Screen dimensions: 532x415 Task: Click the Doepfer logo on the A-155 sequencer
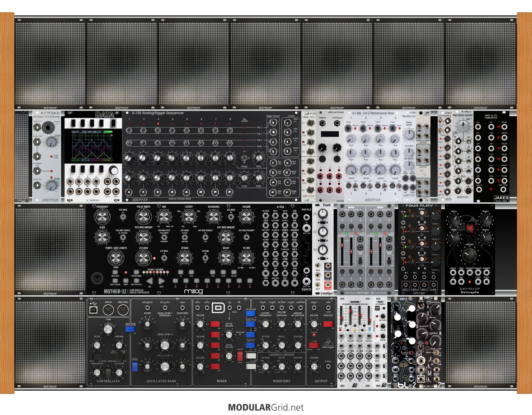pos(140,200)
